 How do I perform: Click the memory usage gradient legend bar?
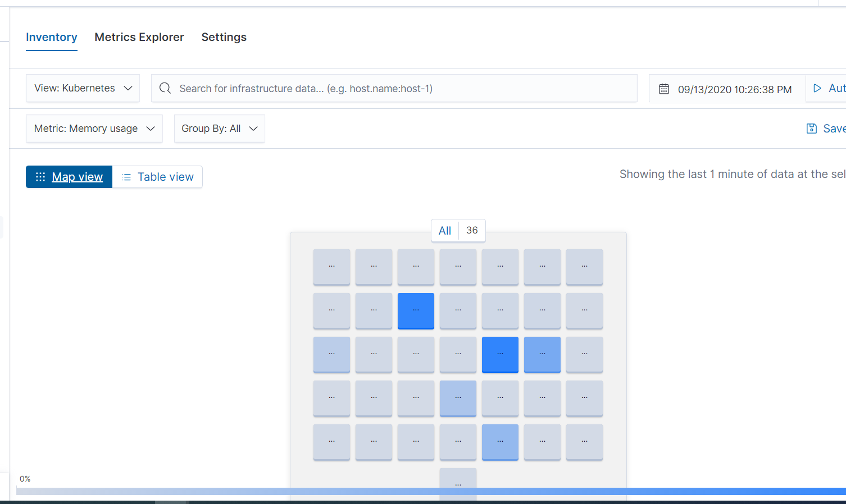[x=431, y=492]
